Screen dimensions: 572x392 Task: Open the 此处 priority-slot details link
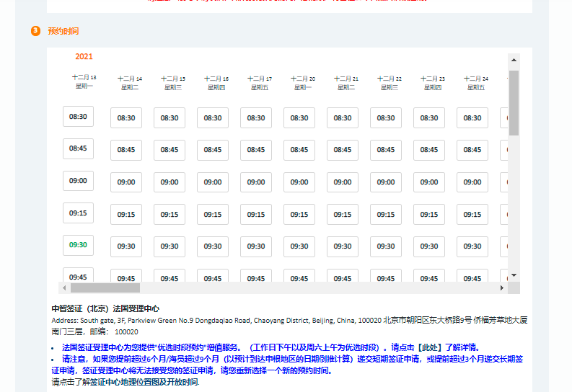(x=429, y=347)
